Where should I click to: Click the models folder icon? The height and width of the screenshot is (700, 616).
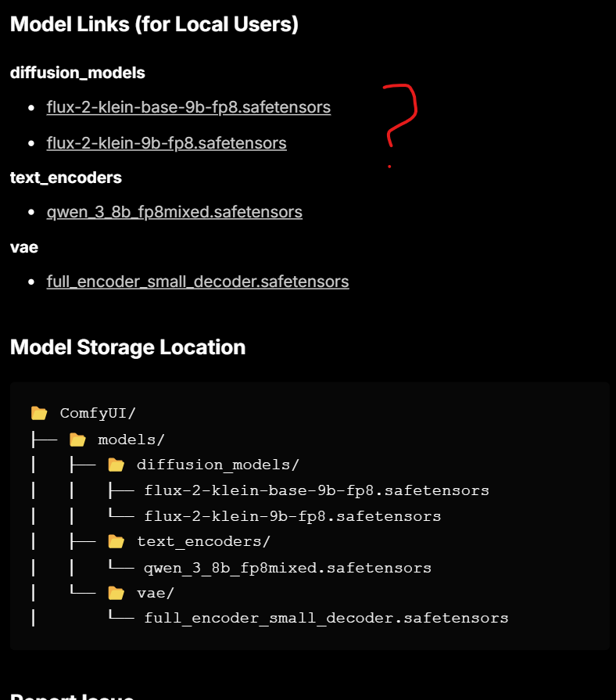pos(77,440)
